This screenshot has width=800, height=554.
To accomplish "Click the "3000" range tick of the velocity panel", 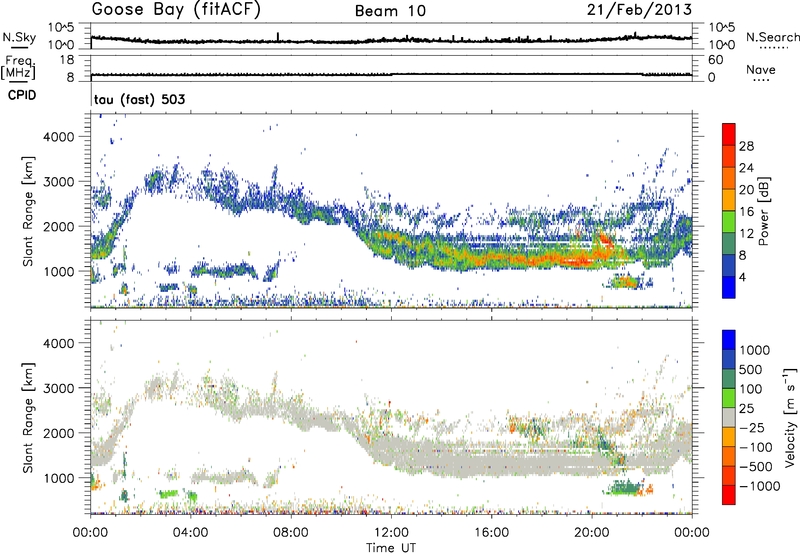I will tap(58, 388).
